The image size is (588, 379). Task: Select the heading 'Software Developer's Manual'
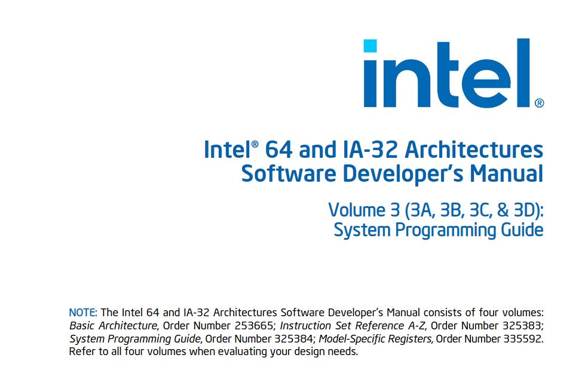click(x=392, y=173)
